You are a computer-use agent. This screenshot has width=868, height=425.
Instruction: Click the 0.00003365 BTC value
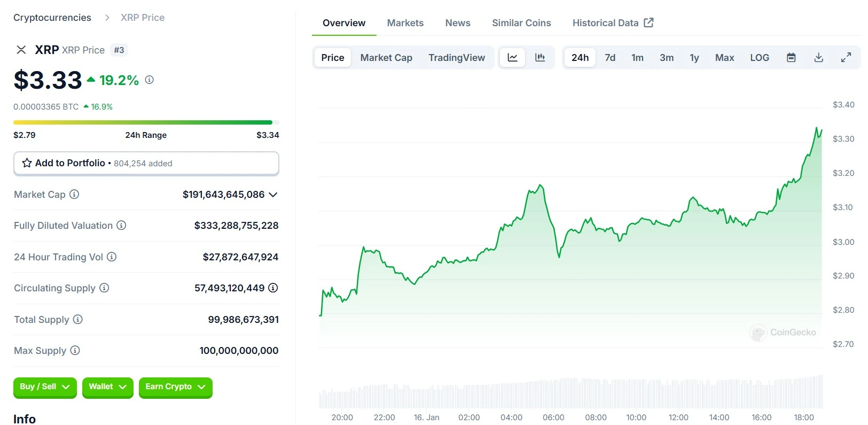(46, 107)
